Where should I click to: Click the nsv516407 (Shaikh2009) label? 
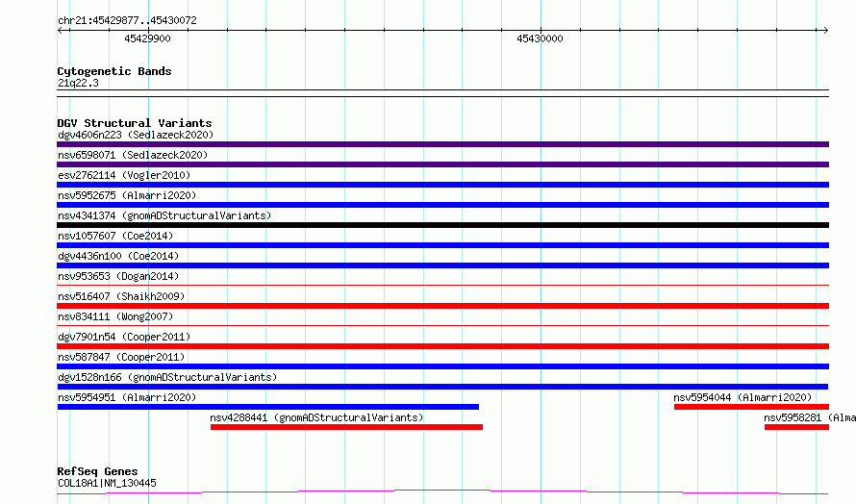[121, 296]
